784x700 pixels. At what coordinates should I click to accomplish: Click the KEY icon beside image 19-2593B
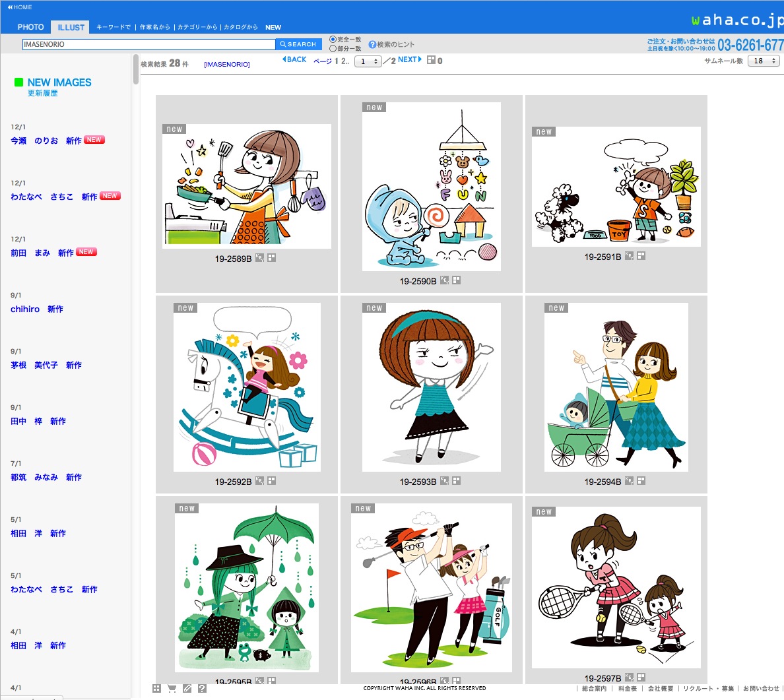click(444, 481)
